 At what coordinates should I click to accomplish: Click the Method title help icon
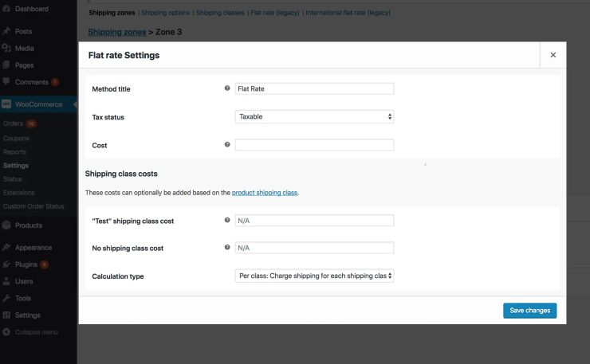[227, 88]
